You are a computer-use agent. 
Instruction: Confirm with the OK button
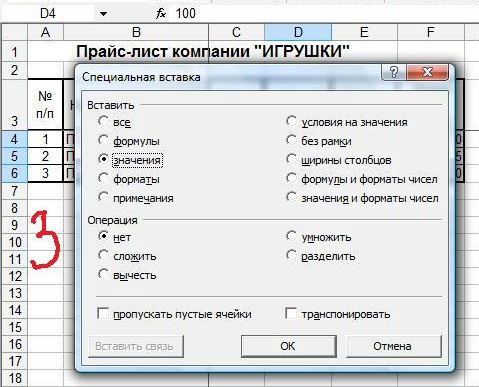288,346
